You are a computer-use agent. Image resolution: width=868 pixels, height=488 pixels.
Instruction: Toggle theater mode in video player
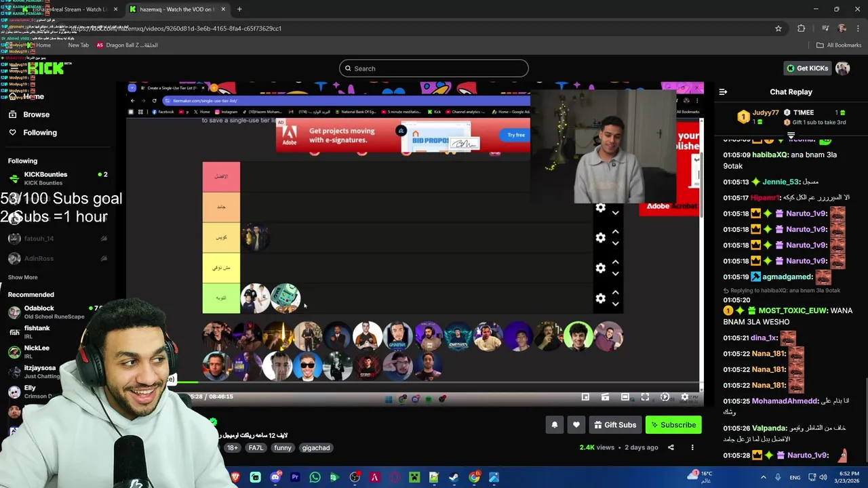pos(625,397)
